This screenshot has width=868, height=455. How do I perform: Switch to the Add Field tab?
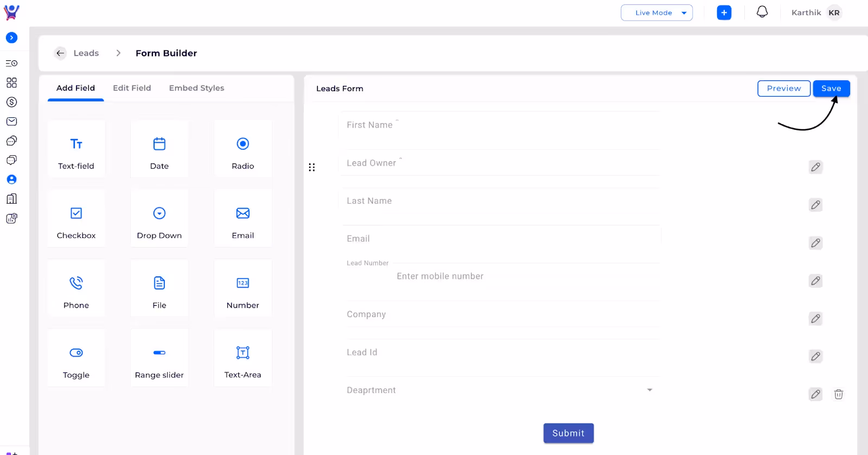coord(75,88)
